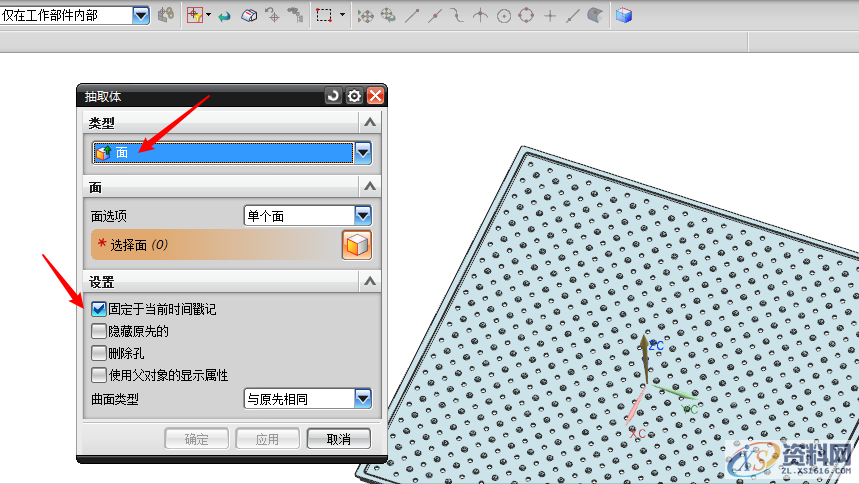Open the 类型 dropdown showing 面
Image resolution: width=859 pixels, height=484 pixels.
coord(362,152)
